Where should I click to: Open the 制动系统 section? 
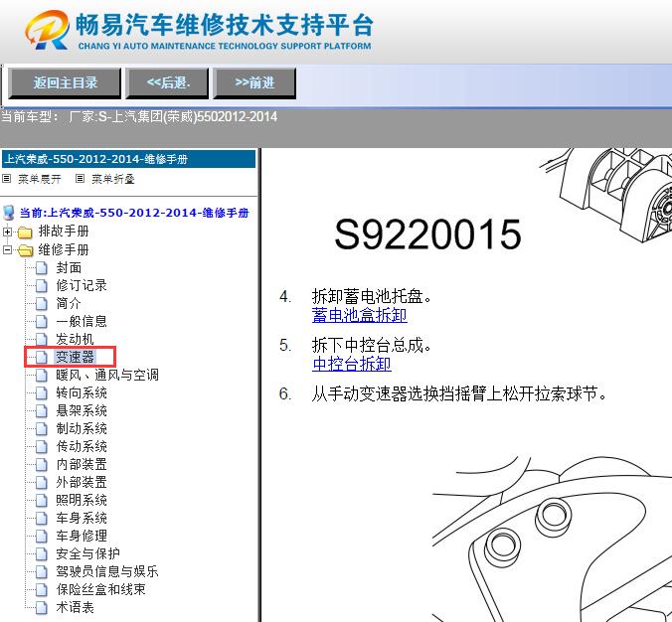pos(82,428)
